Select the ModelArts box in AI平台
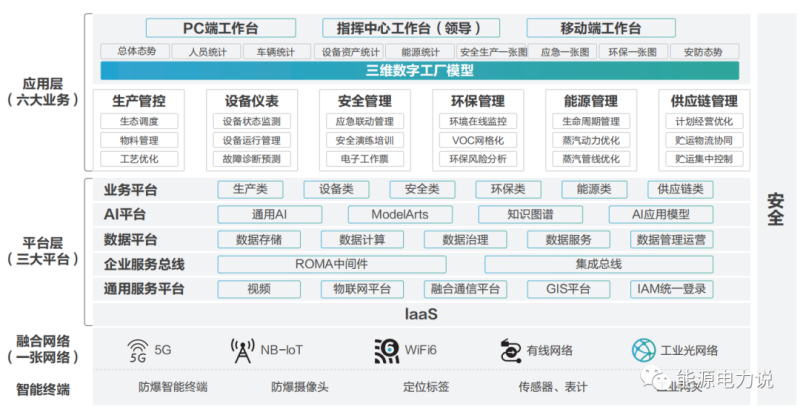 click(x=399, y=214)
